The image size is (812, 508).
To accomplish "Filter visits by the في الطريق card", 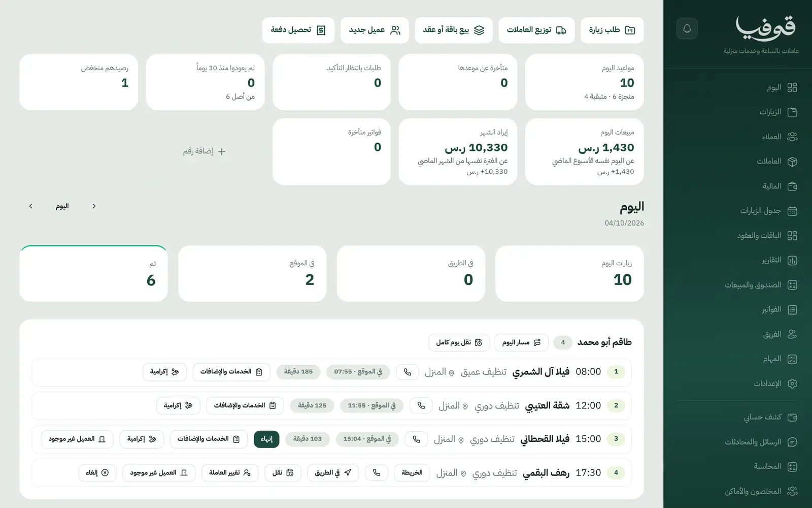I will click(x=411, y=274).
